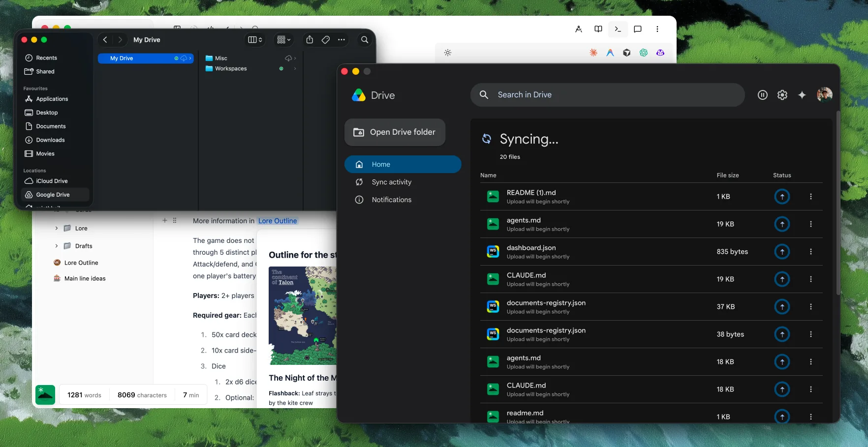Open more options for dashboard.json

810,252
